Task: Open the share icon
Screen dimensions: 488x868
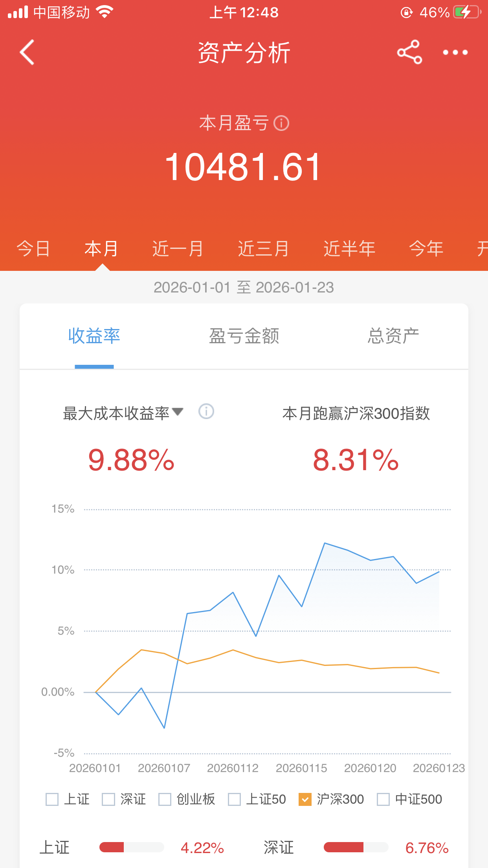Action: [409, 52]
